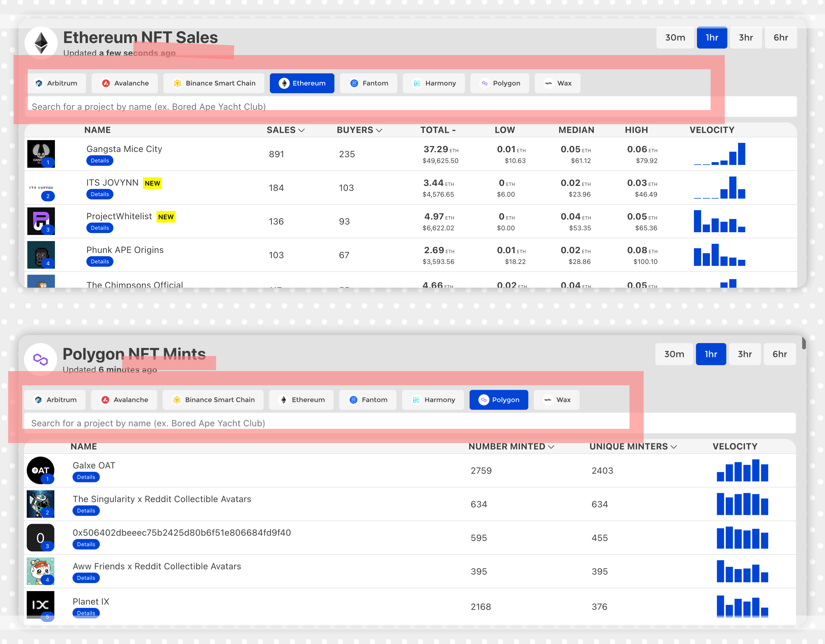Viewport: 825px width, 644px height.
Task: Select Harmony chain in the Mints panel
Action: pos(433,400)
